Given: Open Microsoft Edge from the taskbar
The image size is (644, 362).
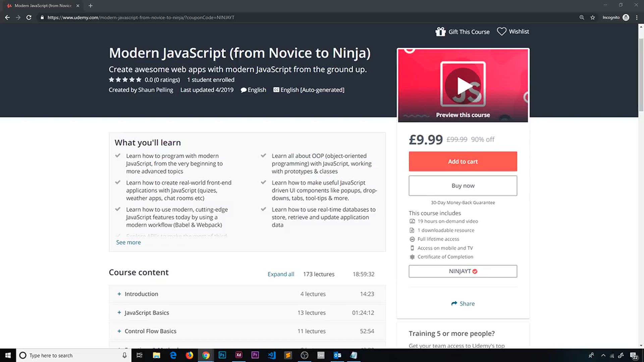Looking at the screenshot, I should tap(173, 355).
